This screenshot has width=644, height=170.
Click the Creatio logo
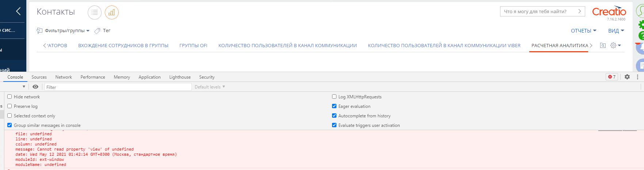[x=609, y=11]
